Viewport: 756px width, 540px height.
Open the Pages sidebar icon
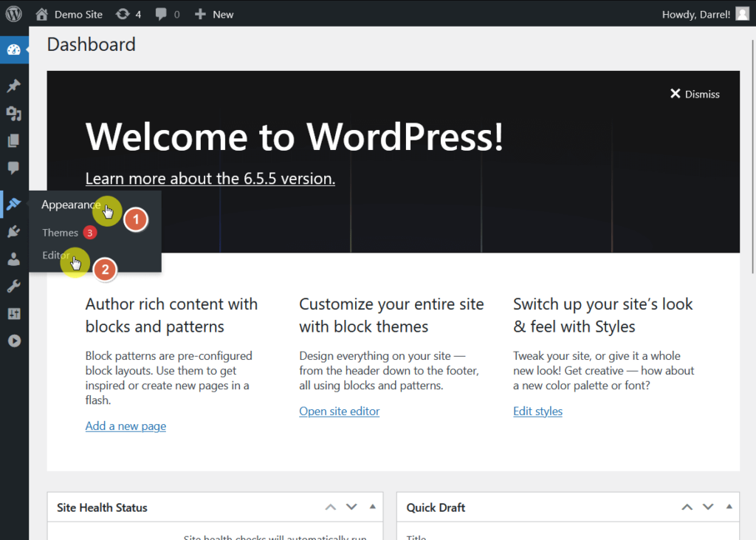[x=14, y=140]
